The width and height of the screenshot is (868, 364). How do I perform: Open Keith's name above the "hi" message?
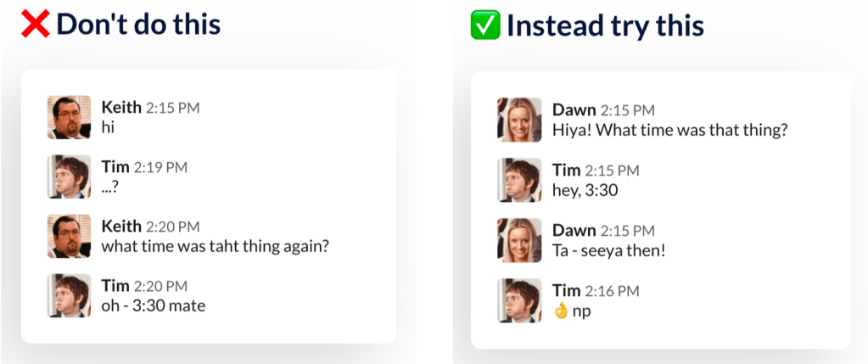[x=121, y=108]
